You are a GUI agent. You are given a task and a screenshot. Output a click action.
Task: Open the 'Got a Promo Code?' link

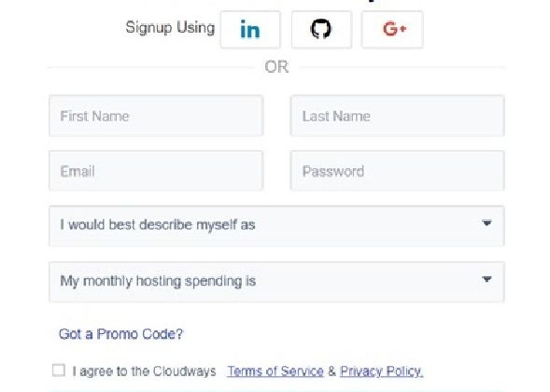(120, 334)
